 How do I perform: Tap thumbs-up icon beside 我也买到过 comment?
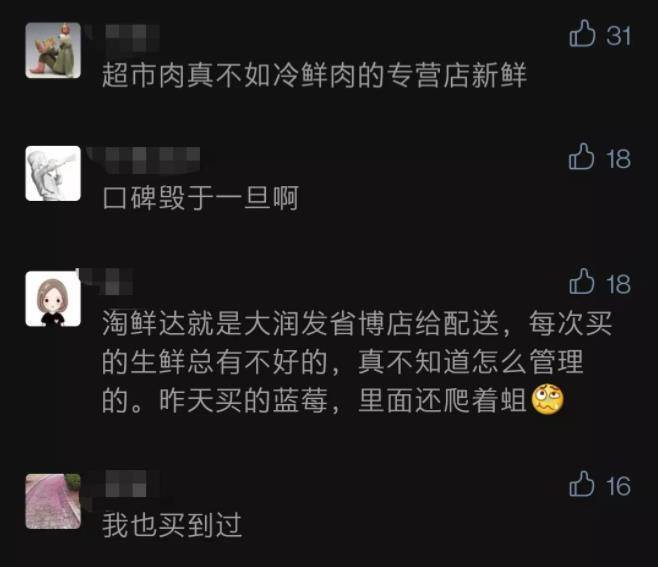pyautogui.click(x=582, y=484)
